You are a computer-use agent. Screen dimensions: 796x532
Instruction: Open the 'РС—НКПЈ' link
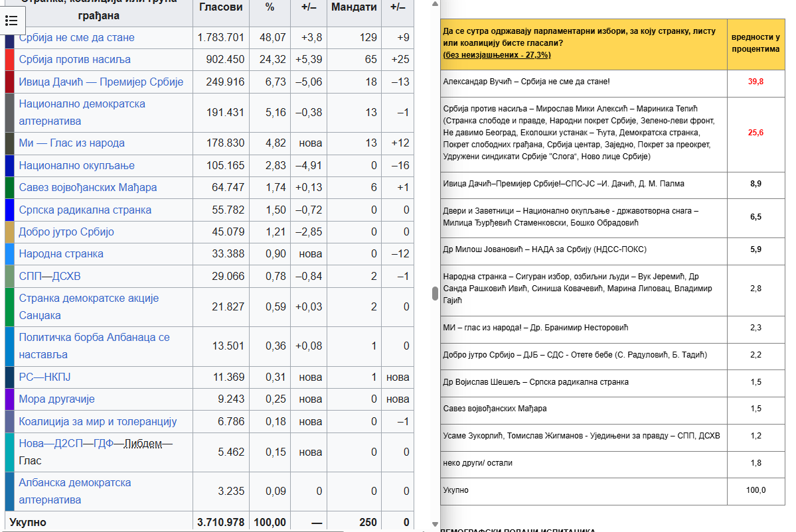click(44, 377)
